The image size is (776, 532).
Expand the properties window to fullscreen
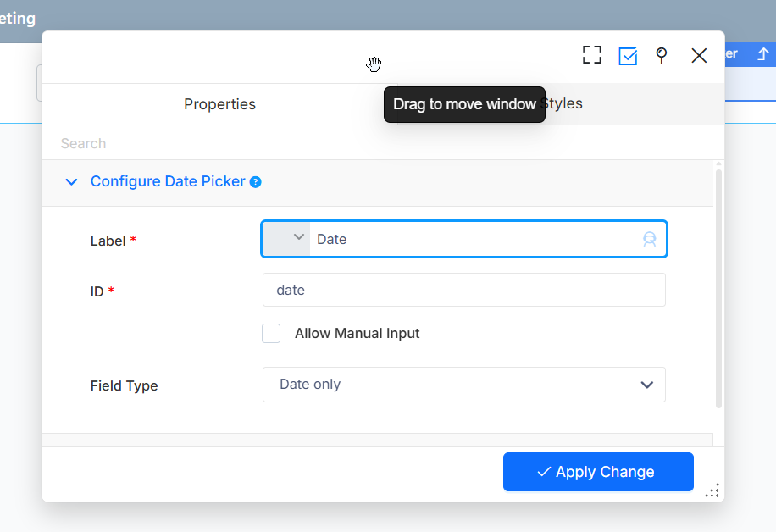(591, 56)
